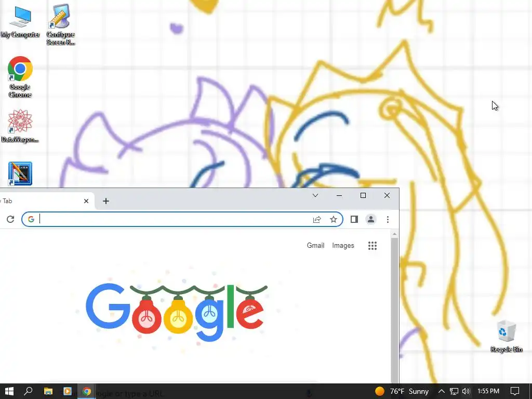Open the Recycle Bin
532x399 pixels.
coord(507,336)
